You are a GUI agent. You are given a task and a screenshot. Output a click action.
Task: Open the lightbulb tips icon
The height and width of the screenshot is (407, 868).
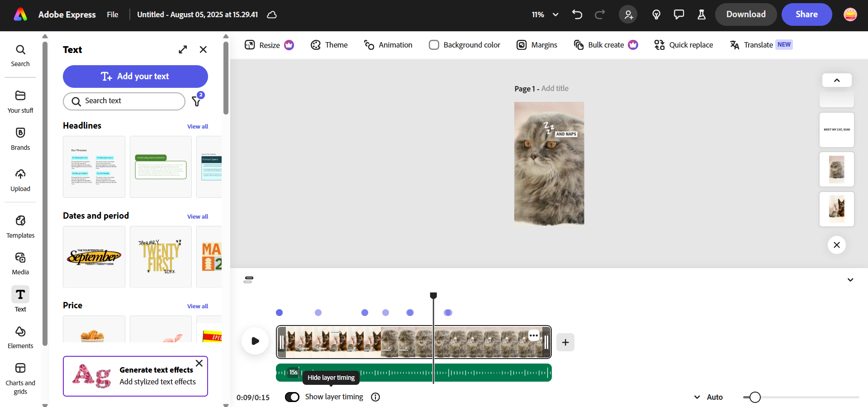[656, 14]
